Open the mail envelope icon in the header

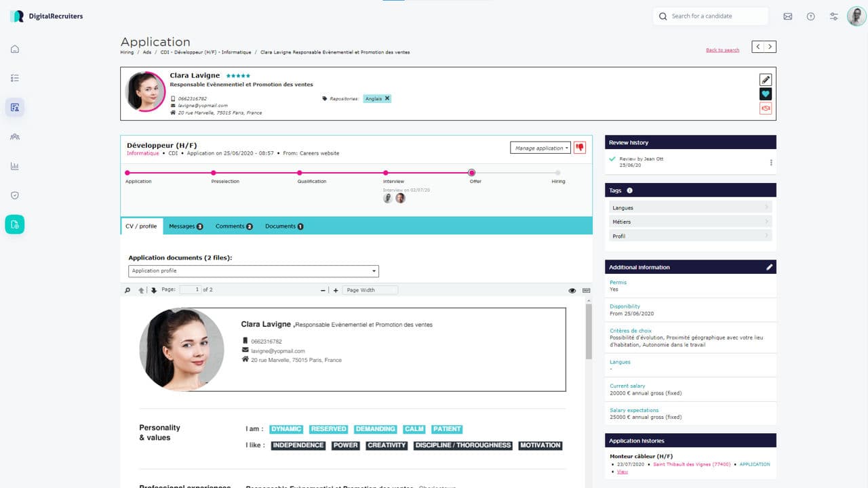[788, 16]
